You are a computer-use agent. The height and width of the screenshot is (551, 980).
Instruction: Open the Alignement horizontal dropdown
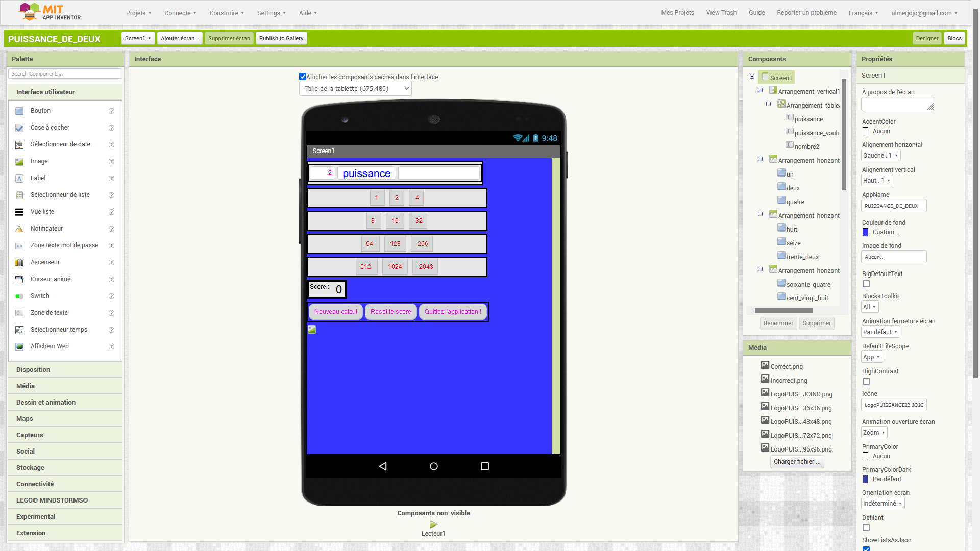[880, 156]
